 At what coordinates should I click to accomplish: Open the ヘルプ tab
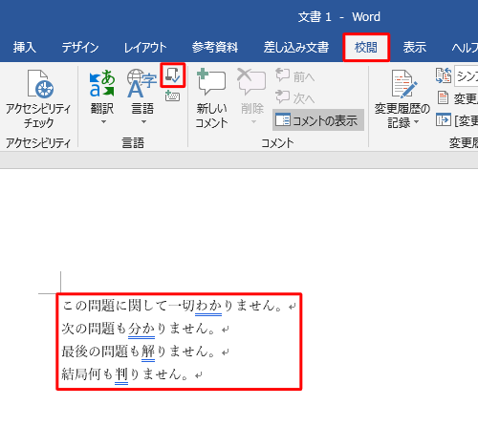pyautogui.click(x=465, y=48)
